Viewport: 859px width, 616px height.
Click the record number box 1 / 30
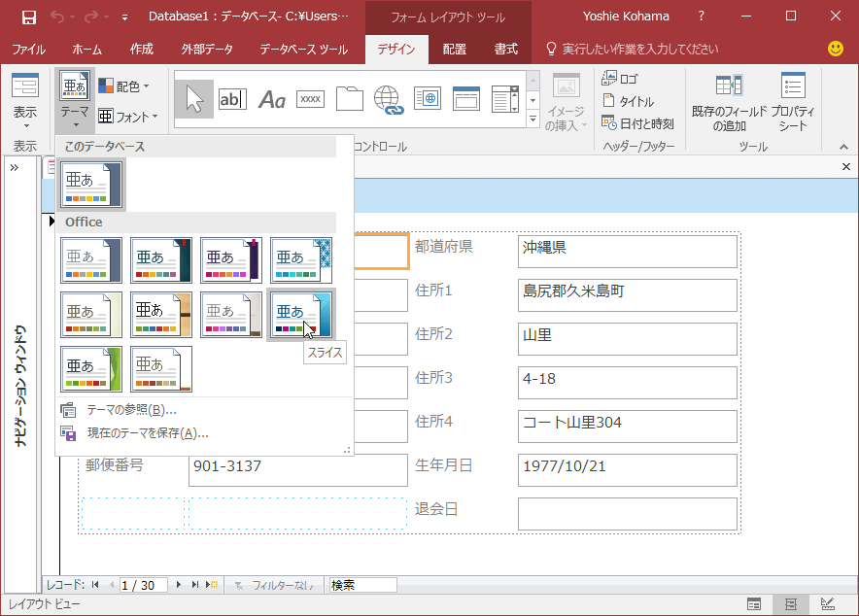click(x=143, y=585)
